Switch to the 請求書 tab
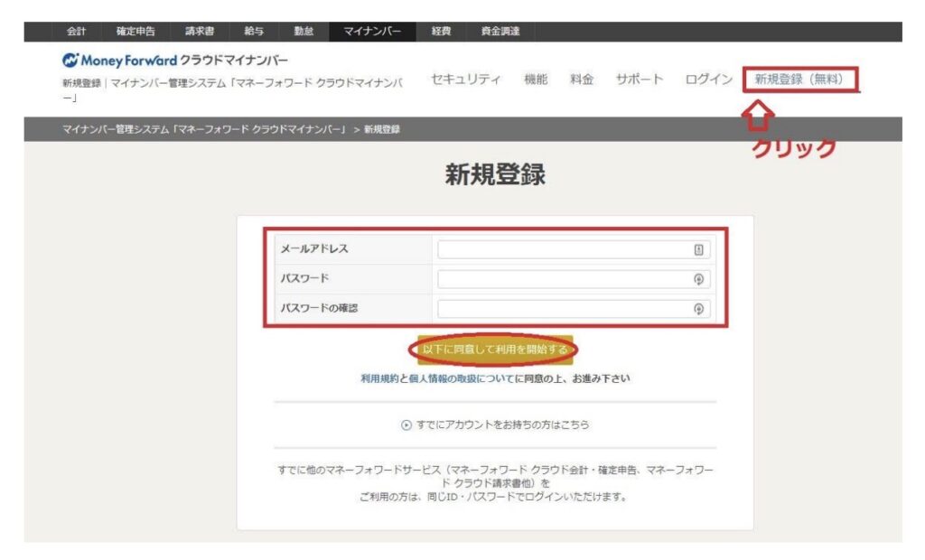Screen dimensions: 925x560 coord(200,32)
